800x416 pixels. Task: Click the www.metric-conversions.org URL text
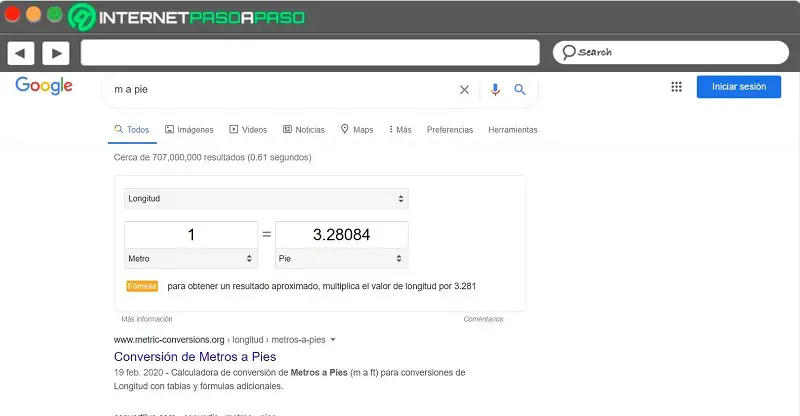169,340
